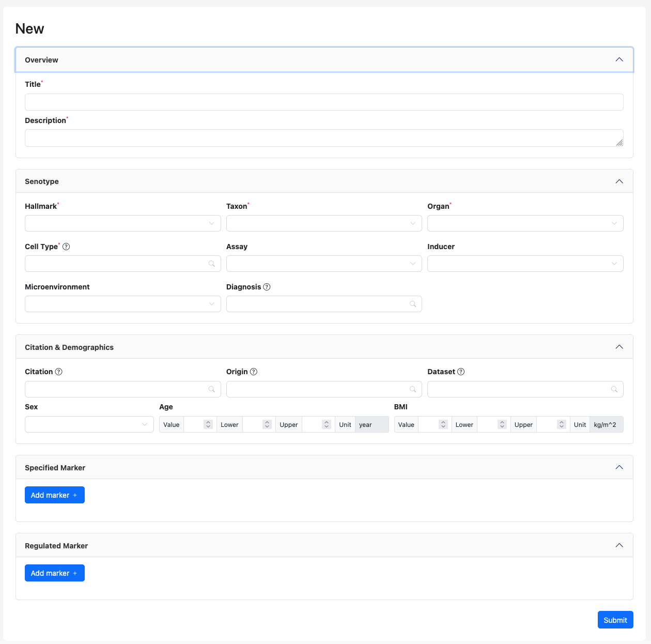Collapse the Regulated Marker section

pos(619,545)
